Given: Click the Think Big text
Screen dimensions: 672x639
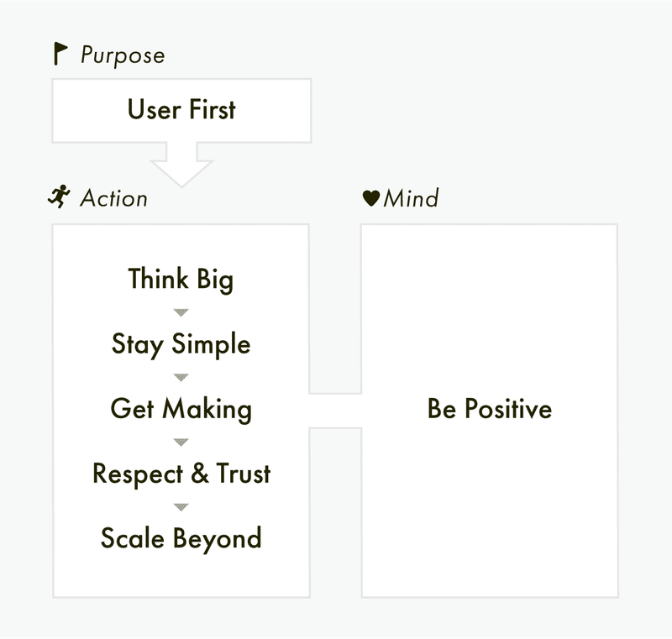Looking at the screenshot, I should pos(181,279).
